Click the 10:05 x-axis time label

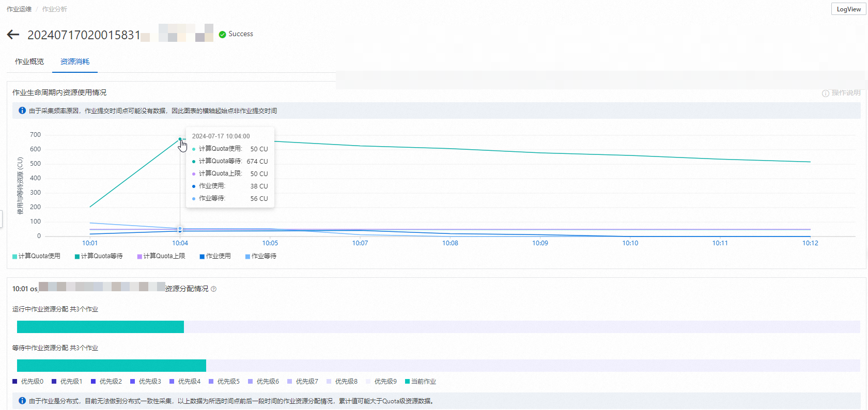pos(270,243)
